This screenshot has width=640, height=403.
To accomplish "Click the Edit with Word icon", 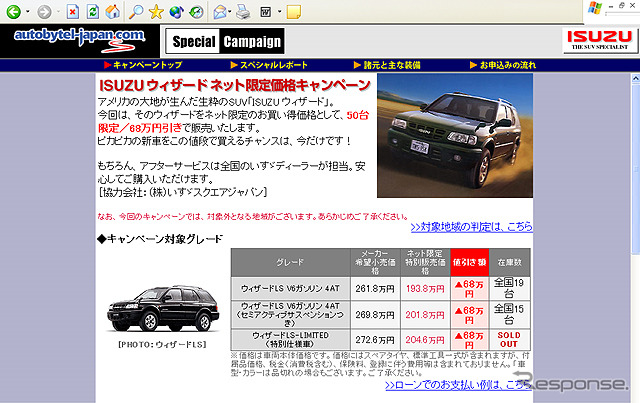I will pos(266,11).
